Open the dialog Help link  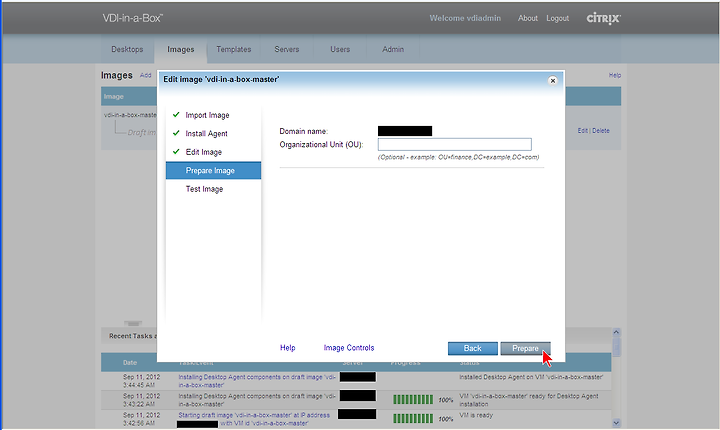(x=287, y=348)
